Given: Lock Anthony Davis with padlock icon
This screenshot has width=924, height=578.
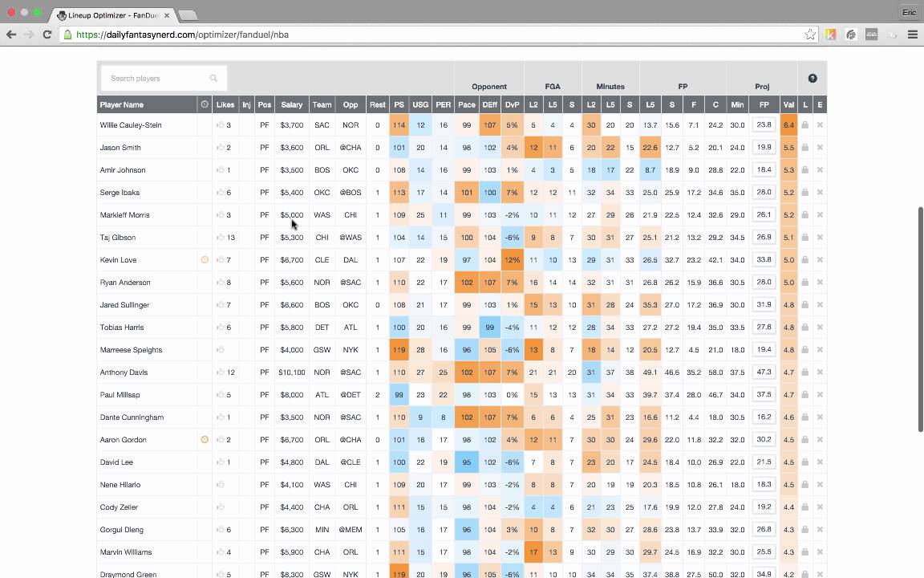Looking at the screenshot, I should pos(804,372).
